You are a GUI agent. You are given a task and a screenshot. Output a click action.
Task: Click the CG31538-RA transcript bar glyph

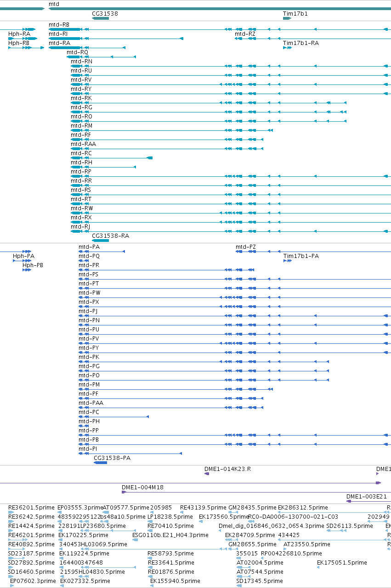tap(101, 241)
